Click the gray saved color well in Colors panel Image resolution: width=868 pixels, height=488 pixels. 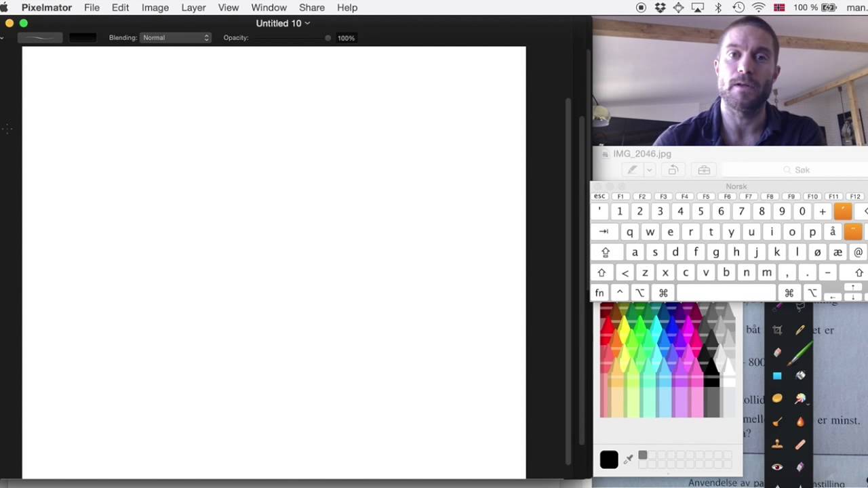(643, 455)
